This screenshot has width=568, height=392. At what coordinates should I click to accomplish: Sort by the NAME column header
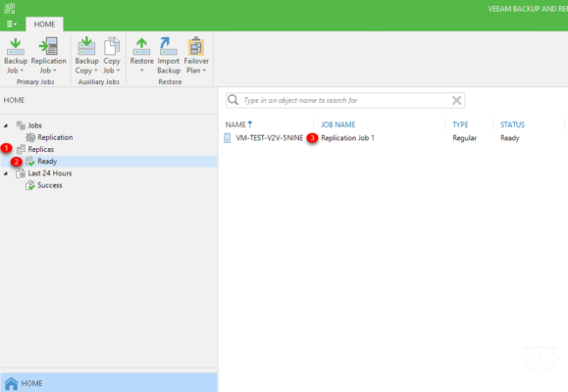point(235,124)
